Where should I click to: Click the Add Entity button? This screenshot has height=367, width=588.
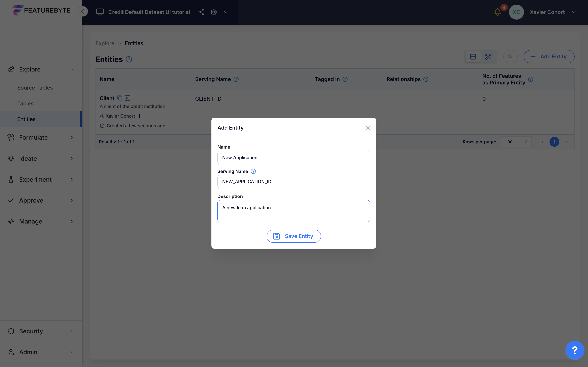[549, 57]
